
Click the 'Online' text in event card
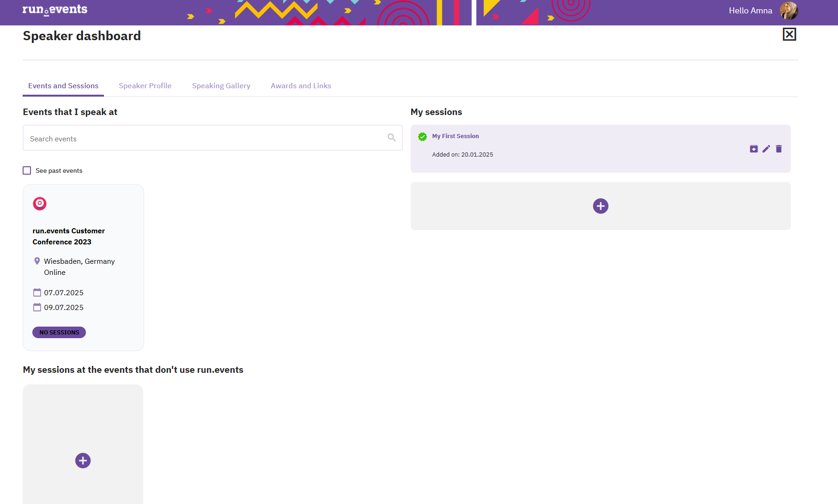pyautogui.click(x=55, y=273)
